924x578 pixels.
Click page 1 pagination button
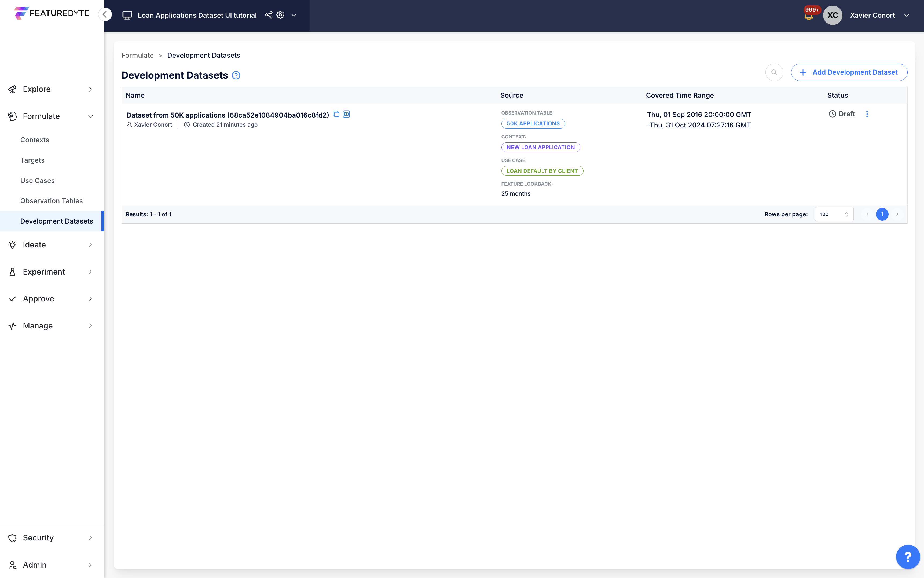click(x=882, y=214)
